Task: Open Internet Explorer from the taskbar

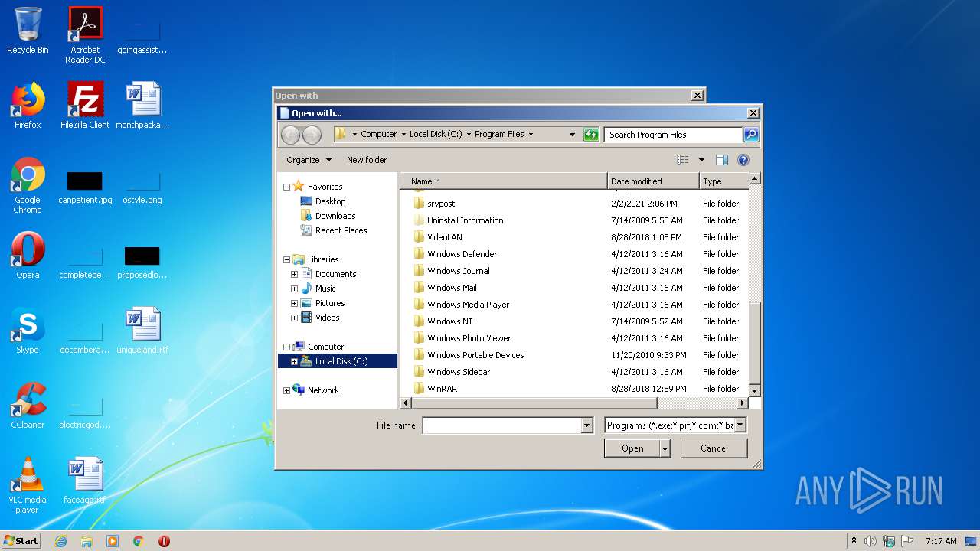Action: click(60, 541)
